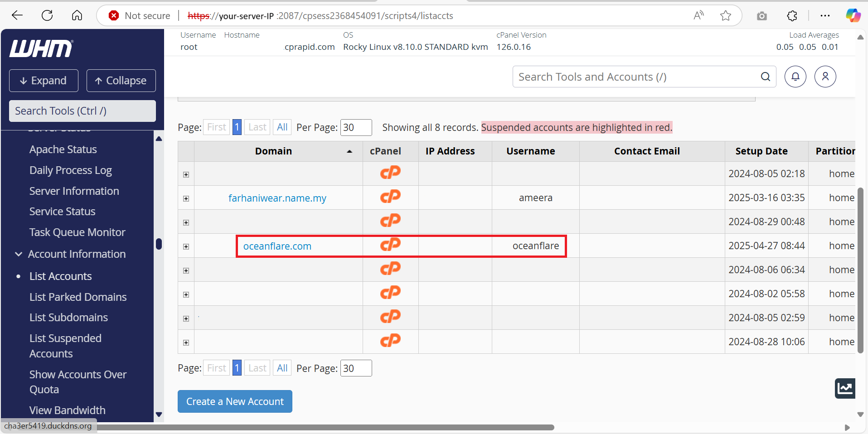
Task: Expand row details for farhaniwear.name.my
Action: pyautogui.click(x=186, y=198)
